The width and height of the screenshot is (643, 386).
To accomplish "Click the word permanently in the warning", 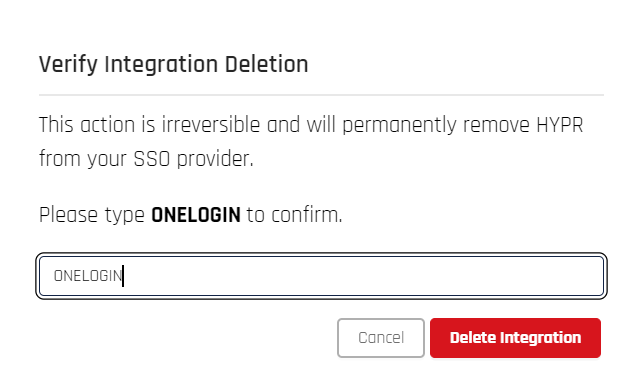I will tap(399, 126).
